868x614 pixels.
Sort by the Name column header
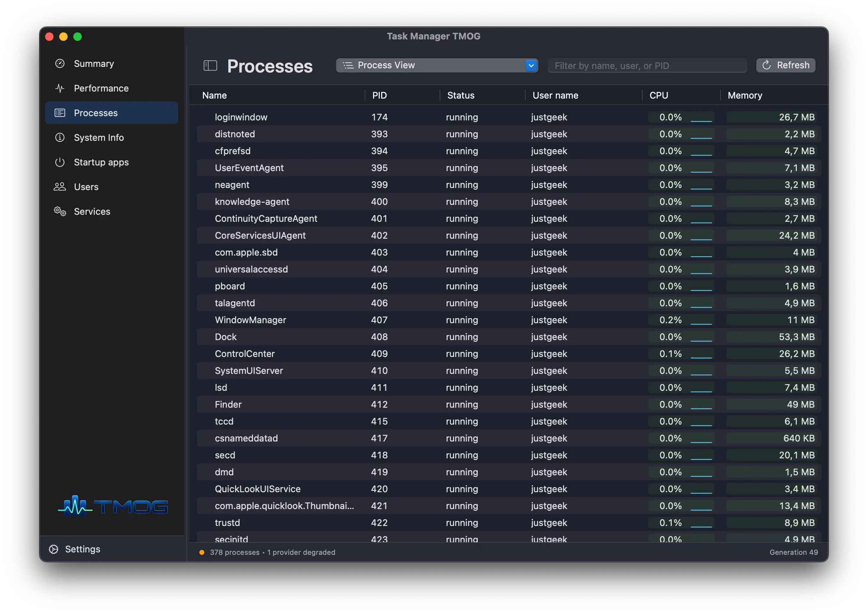[215, 95]
